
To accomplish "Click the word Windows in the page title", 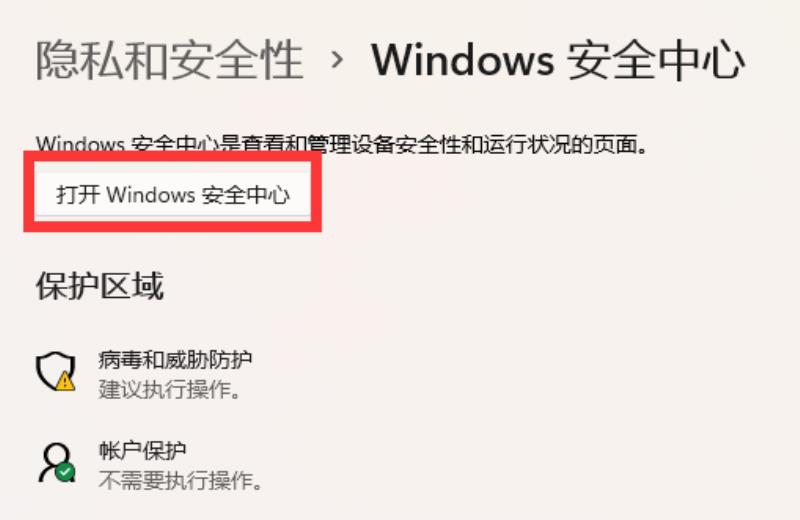I will (x=463, y=60).
